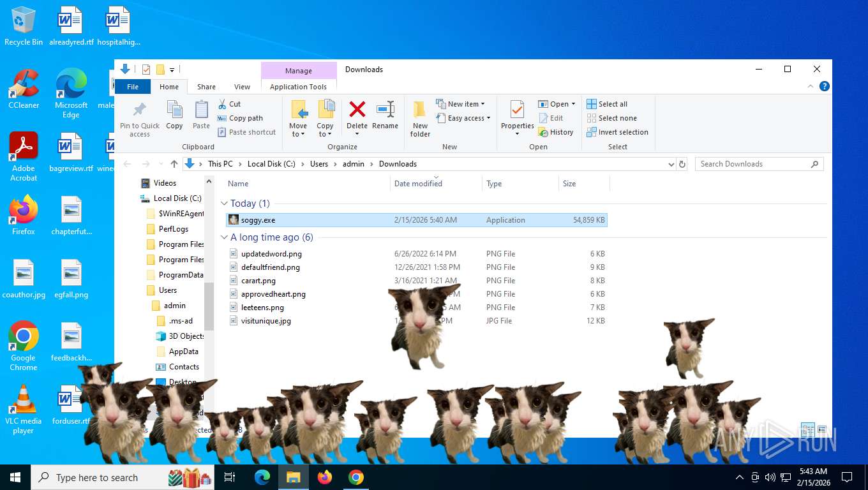Create a New folder
Screen dimensions: 868x490
420,119
